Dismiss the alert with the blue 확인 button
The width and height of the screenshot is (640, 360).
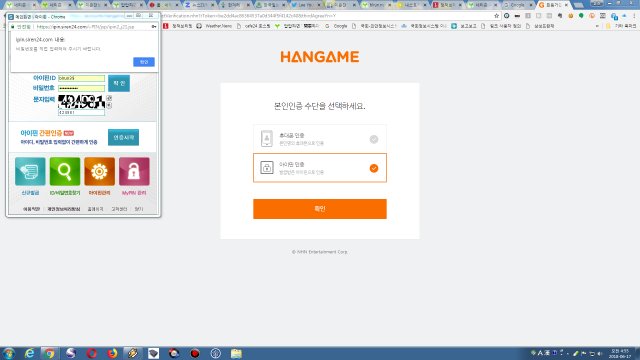click(144, 62)
